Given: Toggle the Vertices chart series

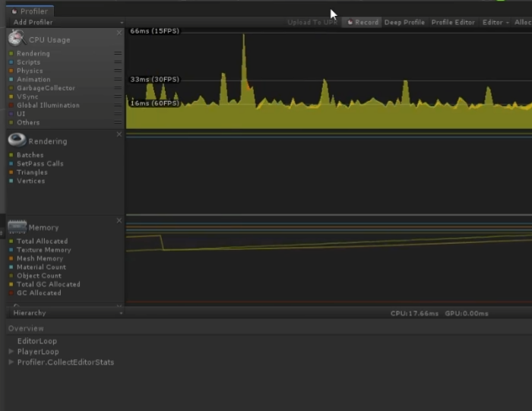Looking at the screenshot, I should 11,181.
